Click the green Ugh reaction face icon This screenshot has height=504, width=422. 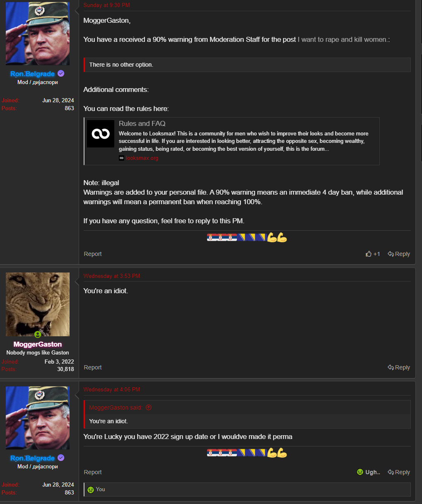point(360,472)
